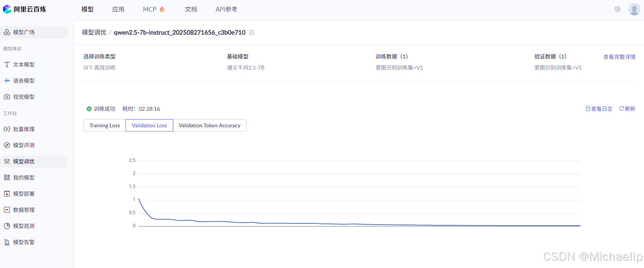Click the 刷新 refresh icon
Screen dimensions: 644x268
point(621,109)
